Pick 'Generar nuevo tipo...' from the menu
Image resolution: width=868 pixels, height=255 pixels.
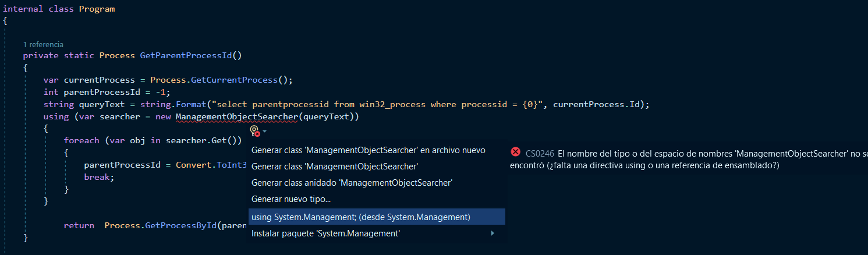291,199
